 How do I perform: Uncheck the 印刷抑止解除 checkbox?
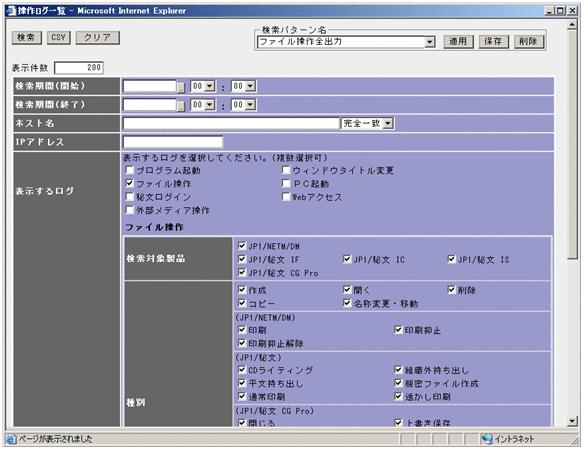pos(242,343)
